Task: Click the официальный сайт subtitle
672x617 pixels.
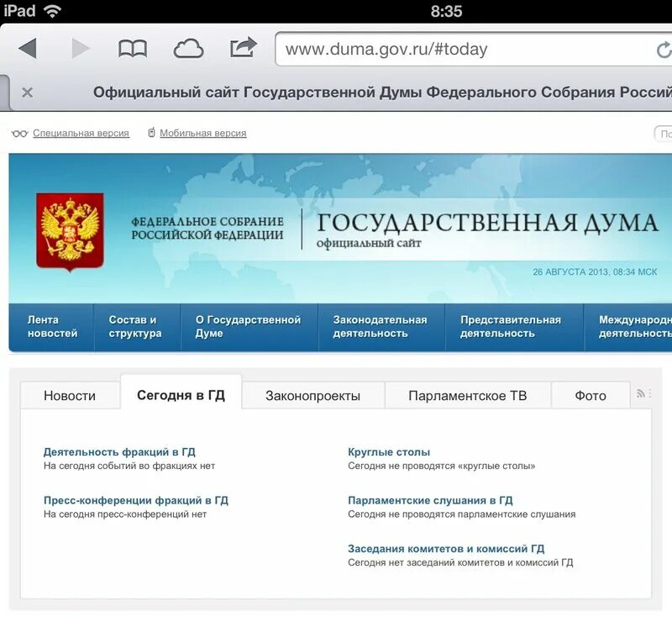Action: click(x=369, y=244)
